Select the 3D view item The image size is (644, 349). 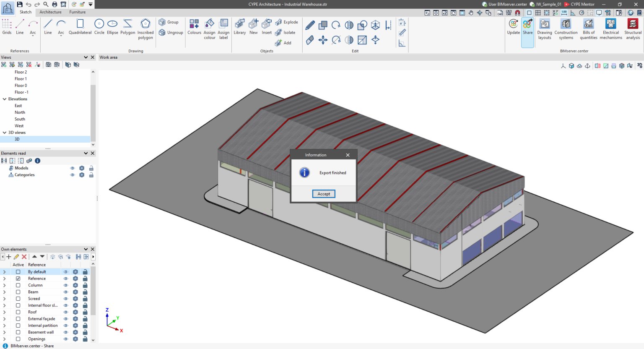tap(17, 139)
